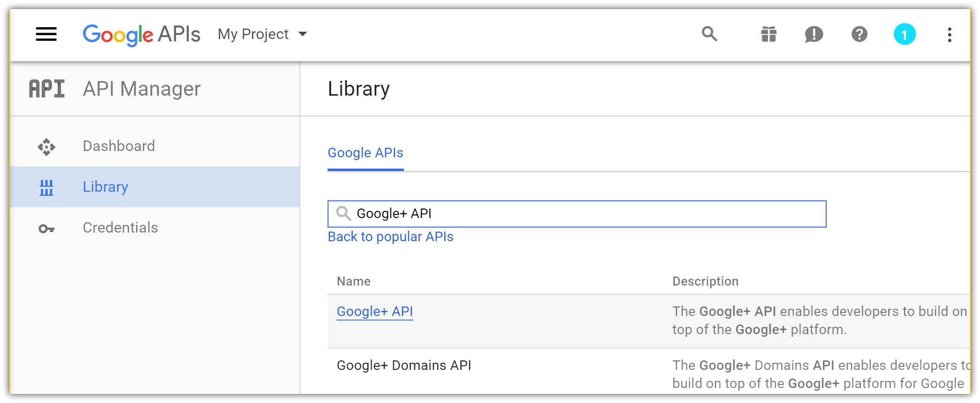Open the help question mark icon
Screen dimensions: 980x403
pos(859,34)
